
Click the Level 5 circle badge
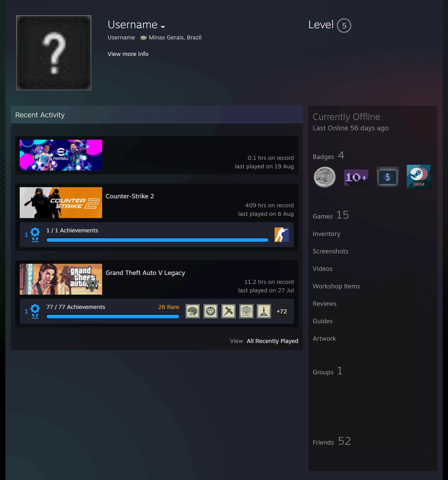(x=344, y=25)
